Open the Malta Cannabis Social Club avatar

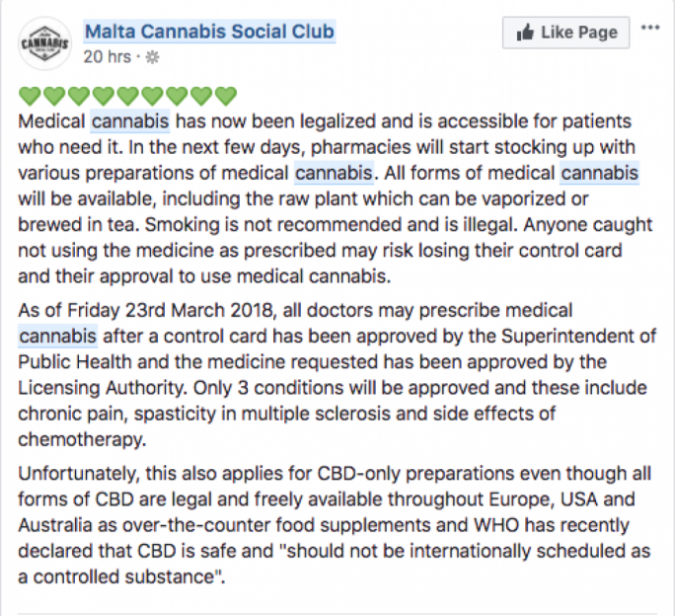coord(44,43)
